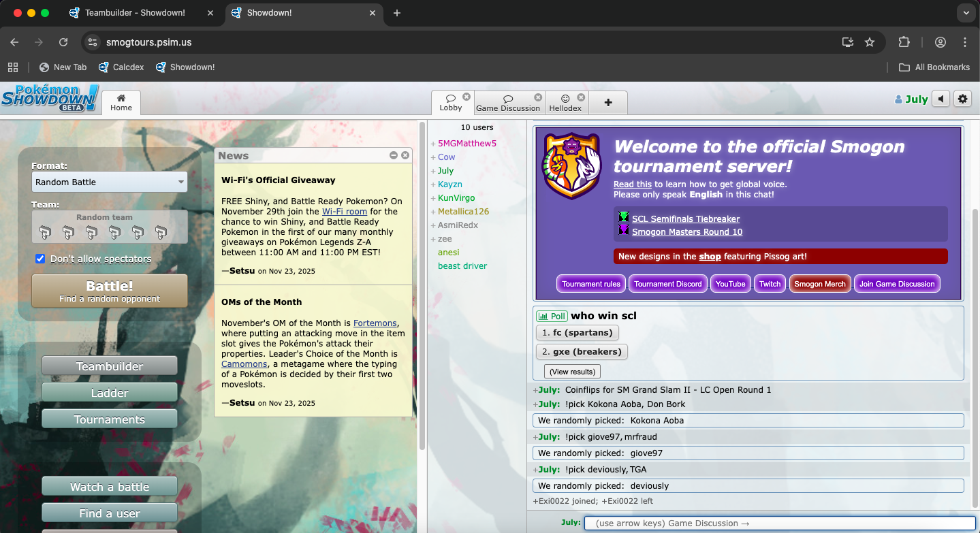The width and height of the screenshot is (980, 533).
Task: Click the plus icon to join a room
Action: tap(607, 103)
